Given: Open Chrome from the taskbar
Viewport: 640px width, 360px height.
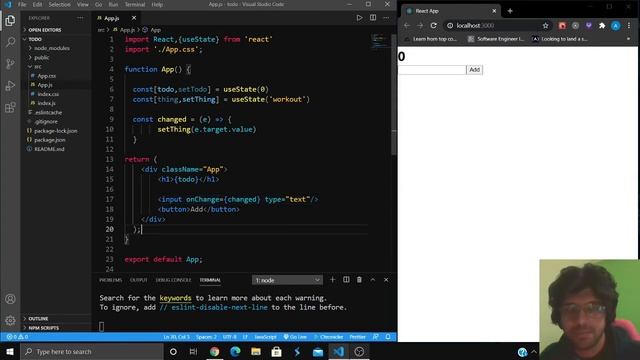Looking at the screenshot, I should pyautogui.click(x=214, y=351).
